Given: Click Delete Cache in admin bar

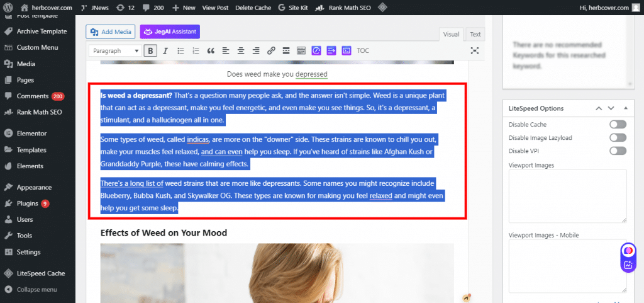Looking at the screenshot, I should point(253,8).
